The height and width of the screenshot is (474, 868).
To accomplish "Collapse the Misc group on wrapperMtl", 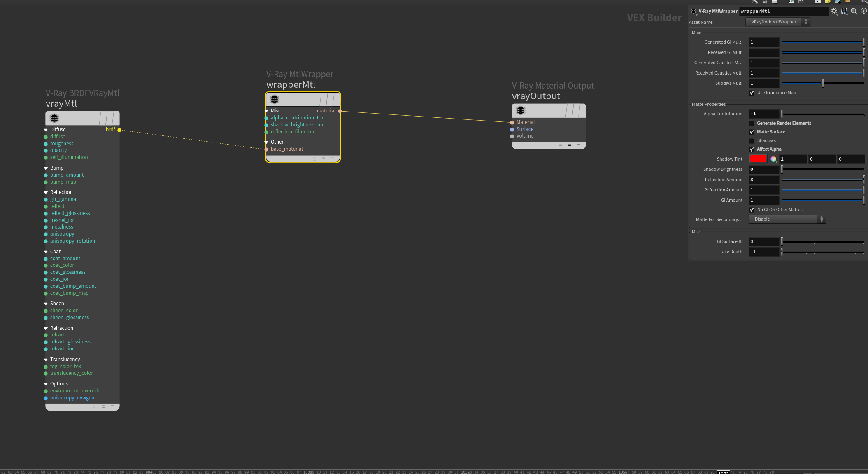I will (266, 111).
